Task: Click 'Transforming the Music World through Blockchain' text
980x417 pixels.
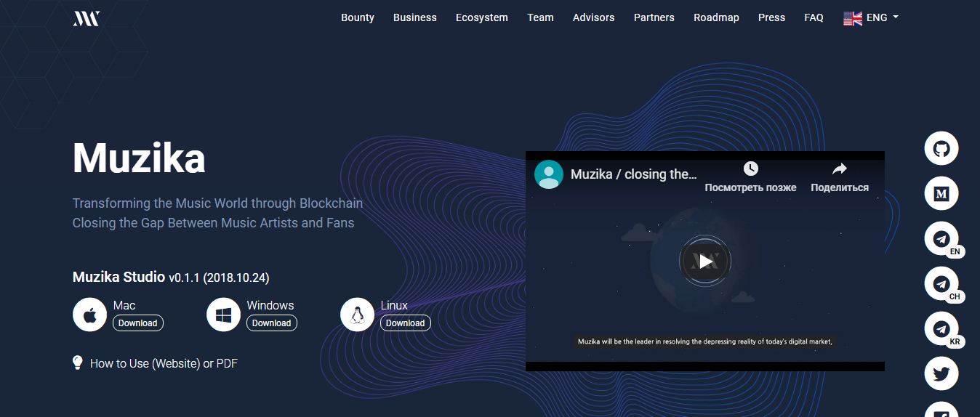Action: 217,203
